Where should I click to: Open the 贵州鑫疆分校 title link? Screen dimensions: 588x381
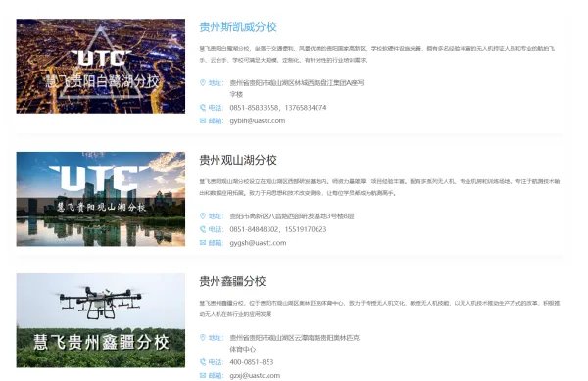(x=232, y=281)
